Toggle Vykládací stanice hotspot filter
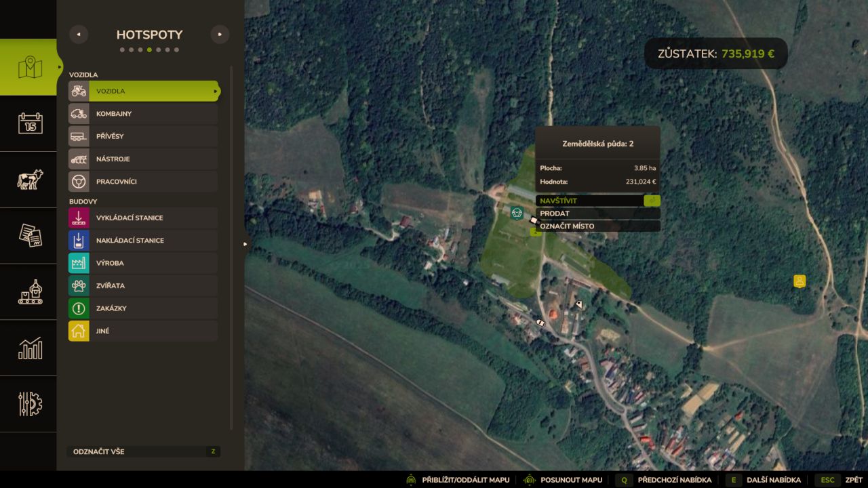Screen dimensions: 868x488 (x=143, y=218)
